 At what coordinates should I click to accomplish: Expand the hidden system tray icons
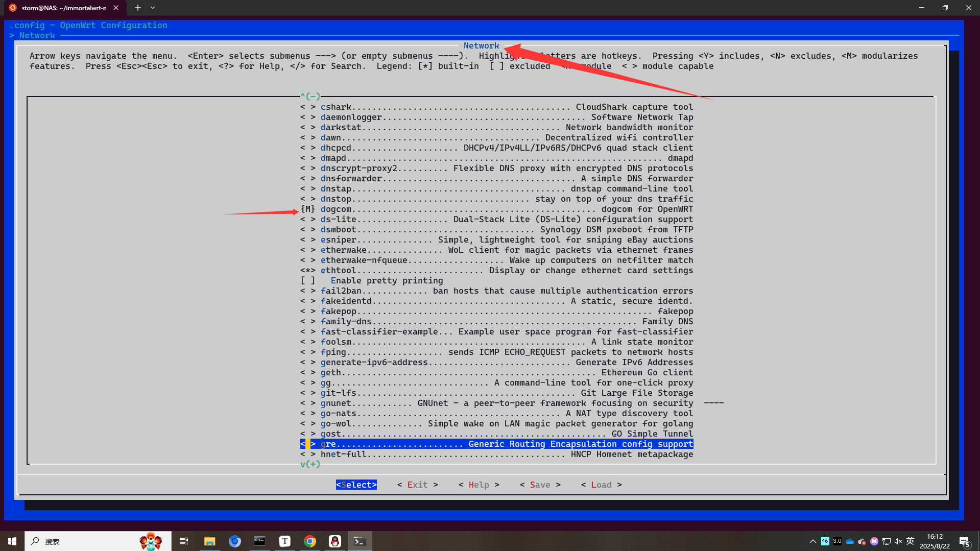[x=812, y=541]
